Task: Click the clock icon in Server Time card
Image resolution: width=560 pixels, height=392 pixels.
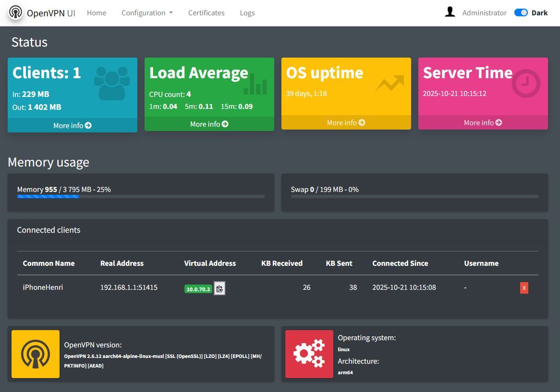Action: [526, 83]
